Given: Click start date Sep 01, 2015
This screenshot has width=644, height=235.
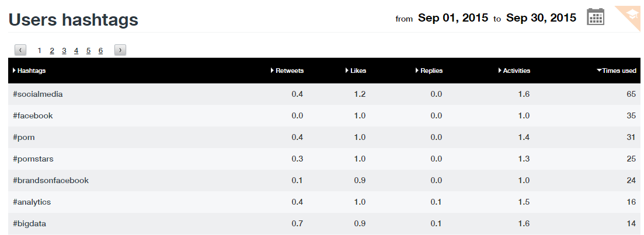Looking at the screenshot, I should coord(452,18).
